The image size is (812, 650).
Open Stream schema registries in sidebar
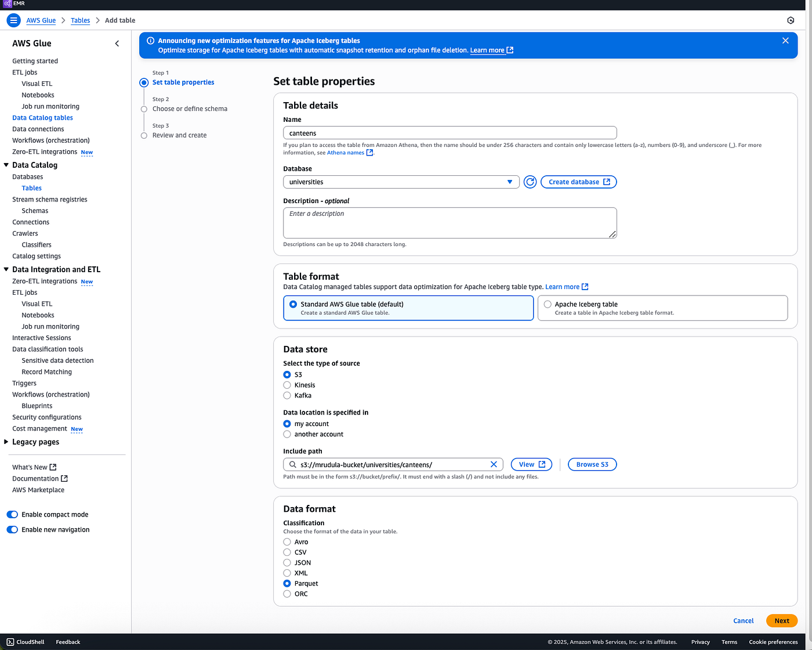(x=50, y=200)
